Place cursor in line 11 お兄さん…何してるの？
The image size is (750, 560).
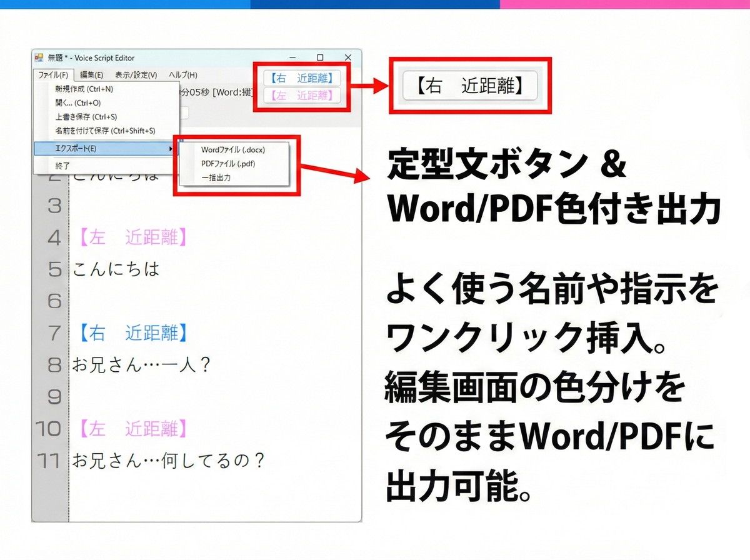[x=169, y=461]
